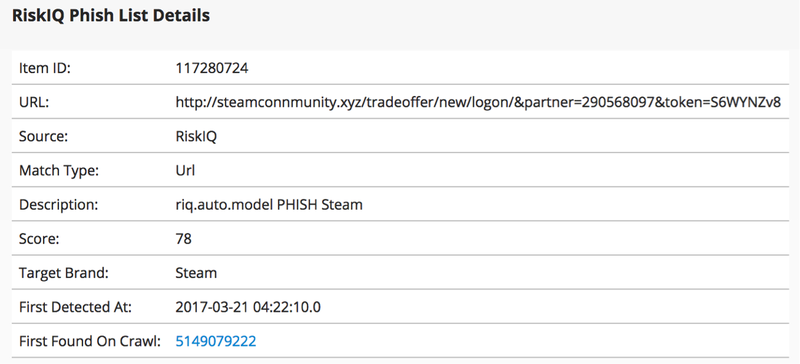This screenshot has height=364, width=800.
Task: Click the Match Type label
Action: click(59, 171)
